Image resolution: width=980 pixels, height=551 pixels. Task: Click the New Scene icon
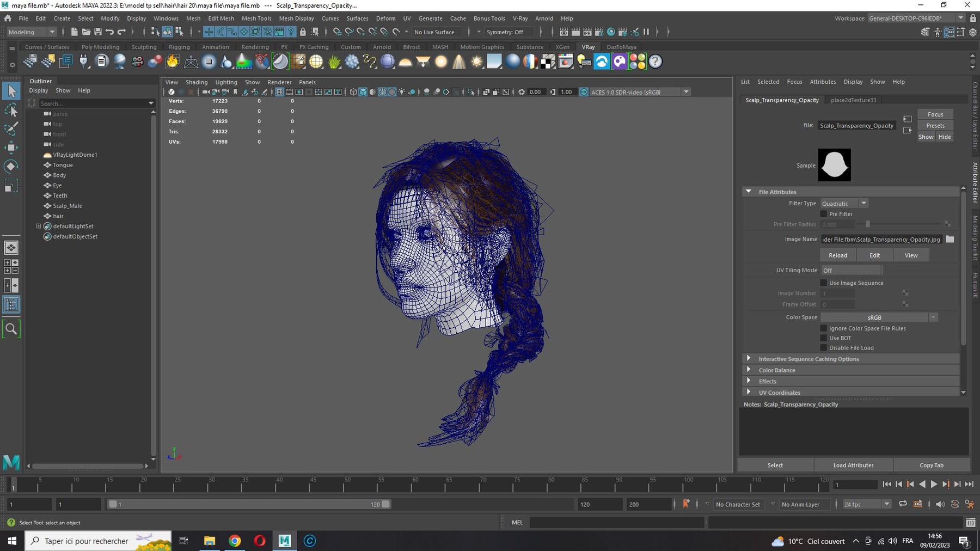point(74,32)
